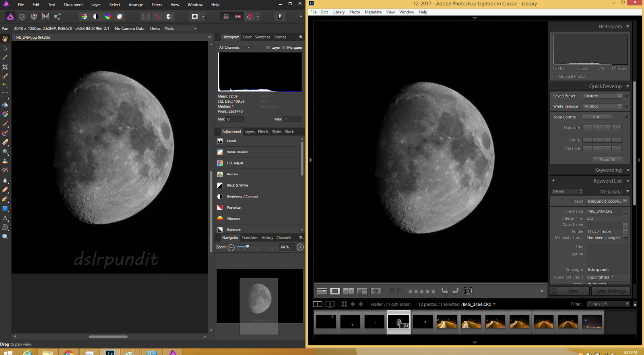Select the Crop tool in Affinity toolbar
The width and height of the screenshot is (644, 355).
(x=5, y=67)
